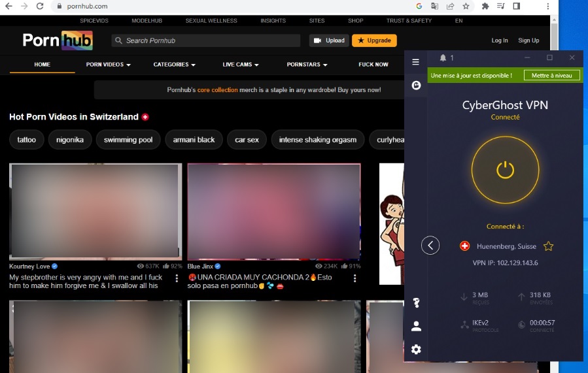Expand the VPN server list arrow
Image resolution: width=588 pixels, height=373 pixels.
coord(430,246)
